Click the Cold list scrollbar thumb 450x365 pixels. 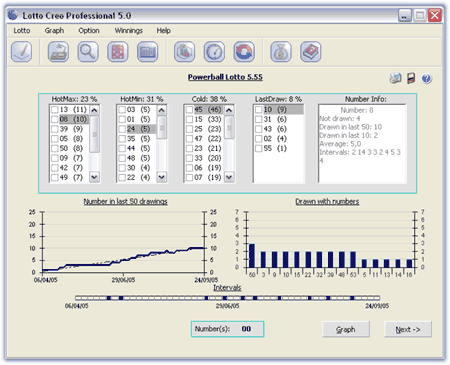click(229, 127)
